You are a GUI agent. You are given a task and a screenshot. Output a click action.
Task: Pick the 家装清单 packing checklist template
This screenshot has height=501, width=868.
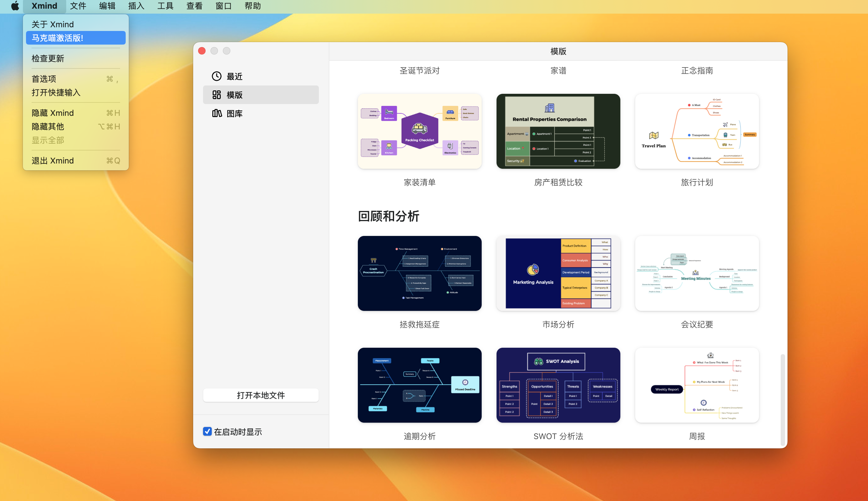[419, 131]
